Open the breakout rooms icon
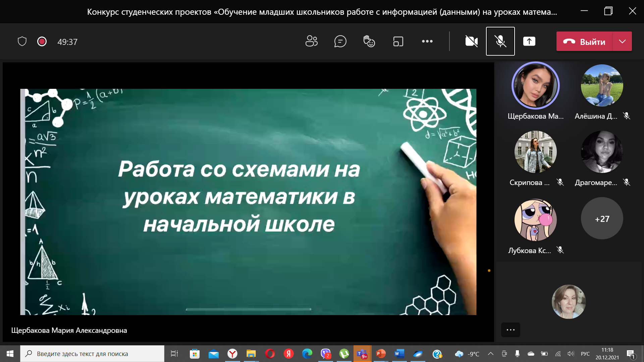Image resolution: width=644 pixels, height=362 pixels. pos(398,42)
